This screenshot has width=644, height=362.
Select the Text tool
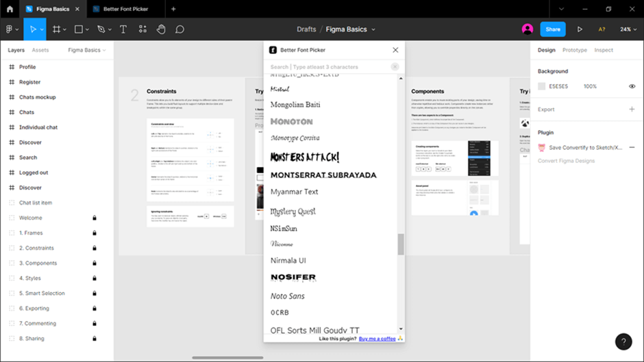[x=123, y=29]
